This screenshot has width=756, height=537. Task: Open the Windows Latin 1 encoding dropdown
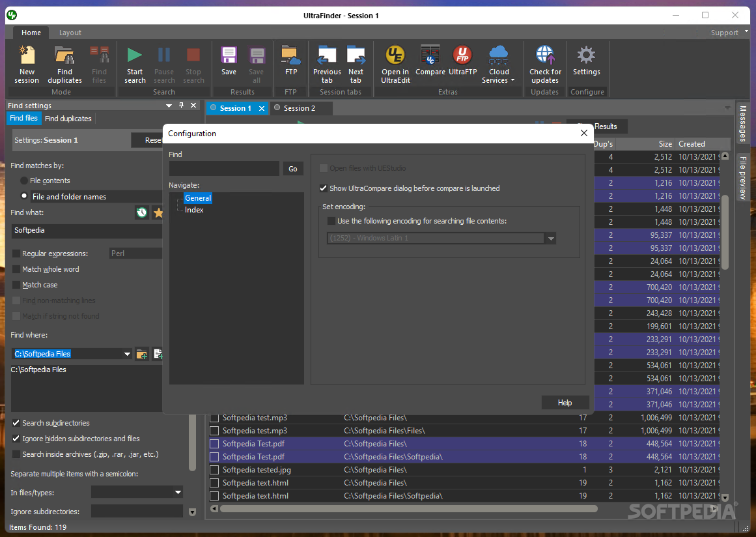pos(551,239)
